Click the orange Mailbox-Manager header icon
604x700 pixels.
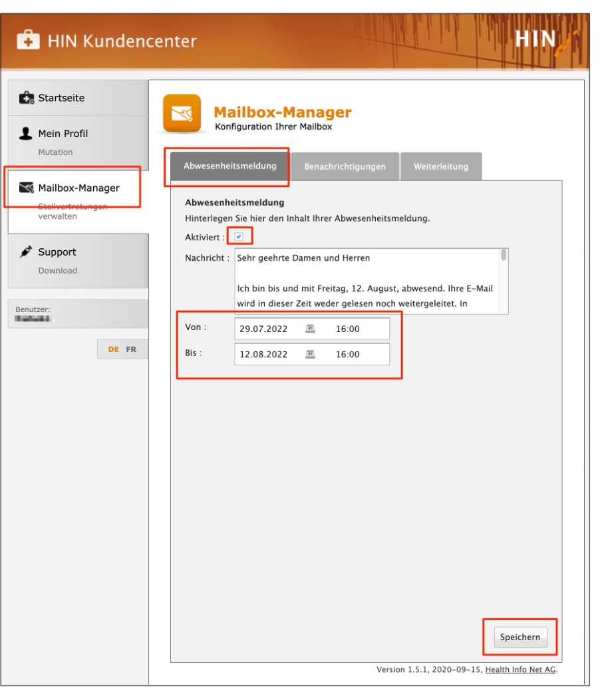[182, 114]
